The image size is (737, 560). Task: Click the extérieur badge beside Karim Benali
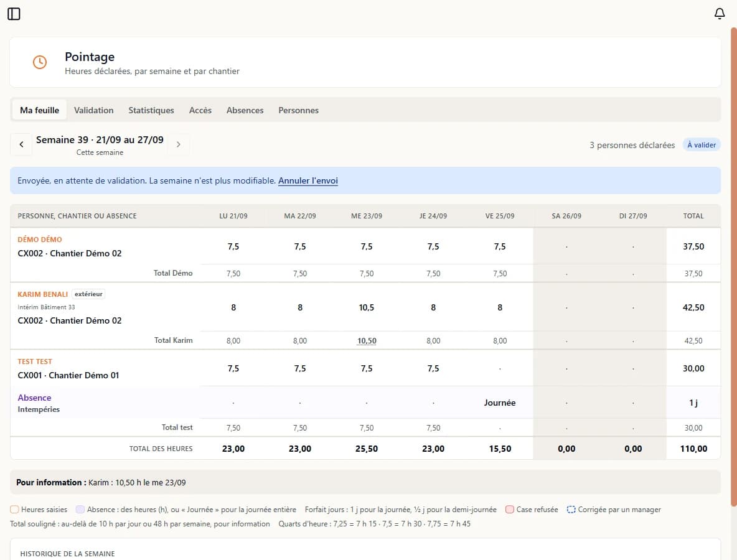(88, 294)
